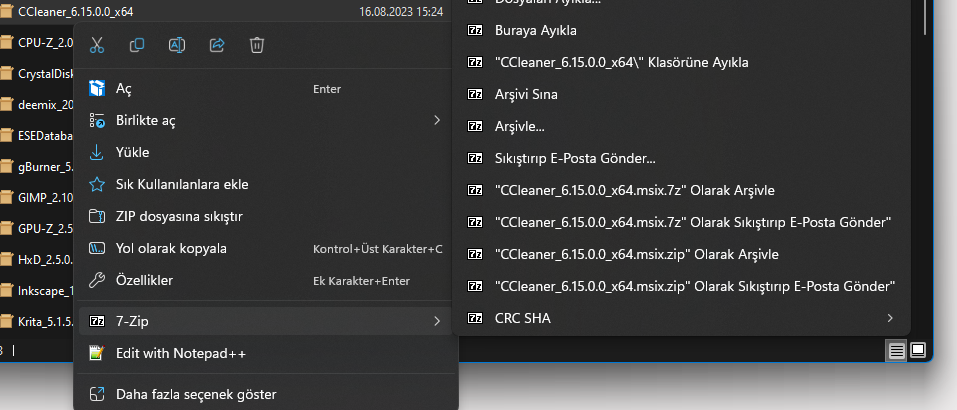Open file with the Aç entry

point(266,89)
